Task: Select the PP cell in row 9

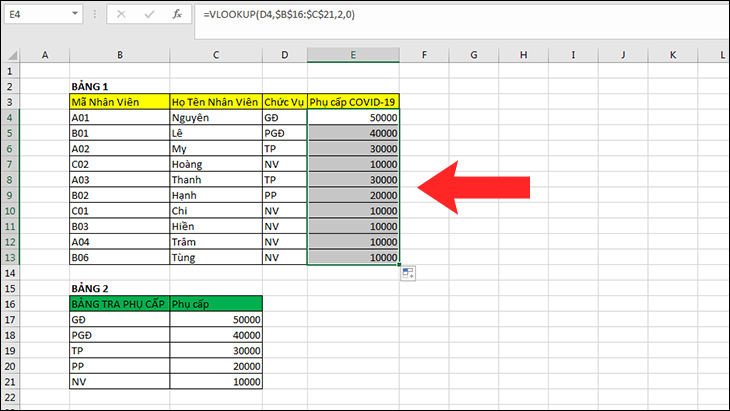Action: tap(284, 195)
